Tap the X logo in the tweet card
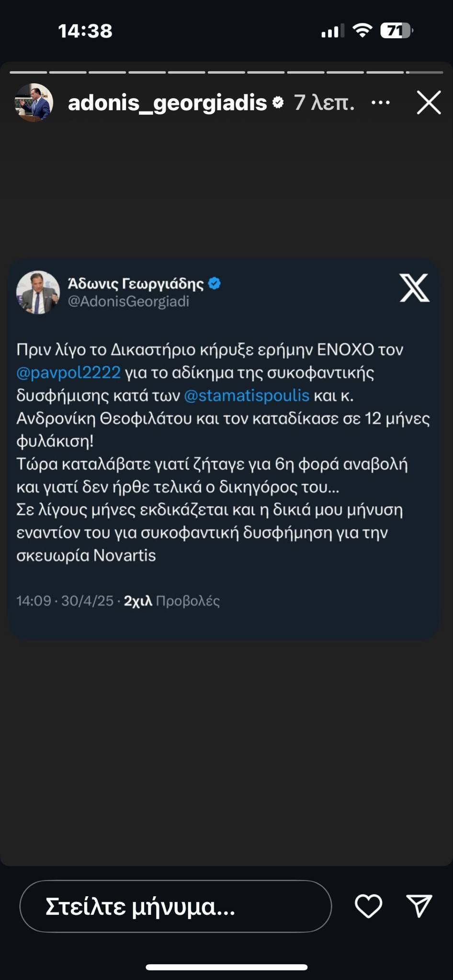The image size is (453, 980). tap(415, 288)
